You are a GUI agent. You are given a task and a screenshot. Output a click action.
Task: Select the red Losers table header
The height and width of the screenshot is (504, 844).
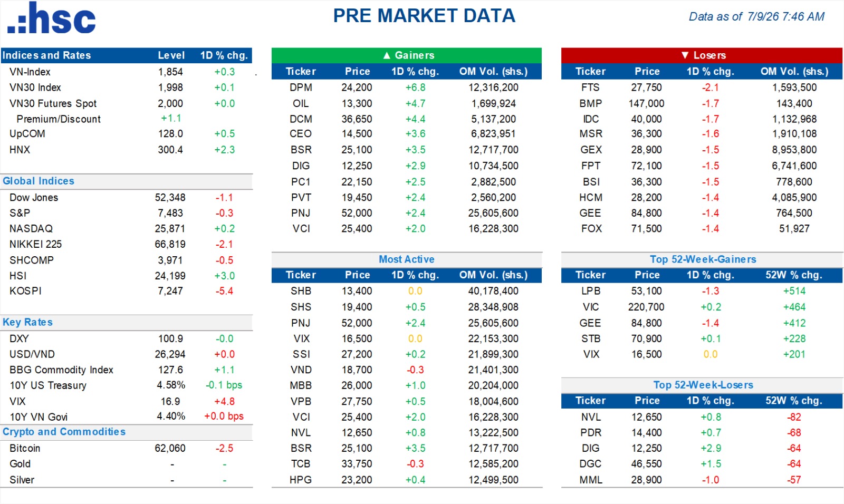click(702, 55)
